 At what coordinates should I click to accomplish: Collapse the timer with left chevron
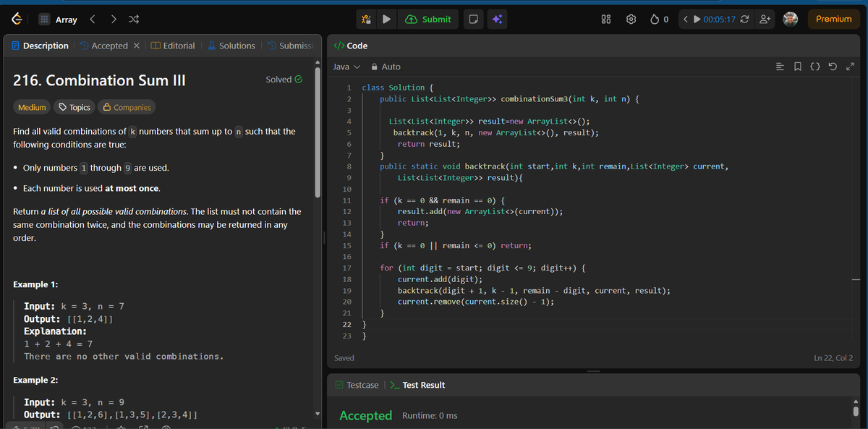click(685, 20)
